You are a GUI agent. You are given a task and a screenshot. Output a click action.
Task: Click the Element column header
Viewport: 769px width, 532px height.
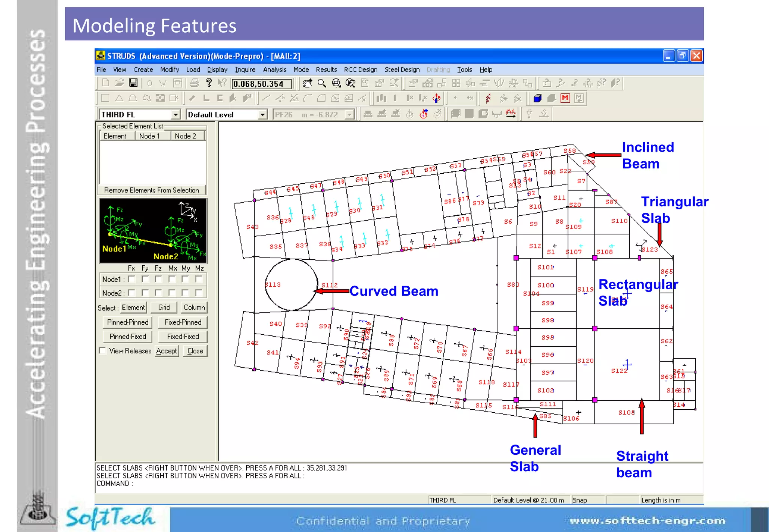[117, 136]
